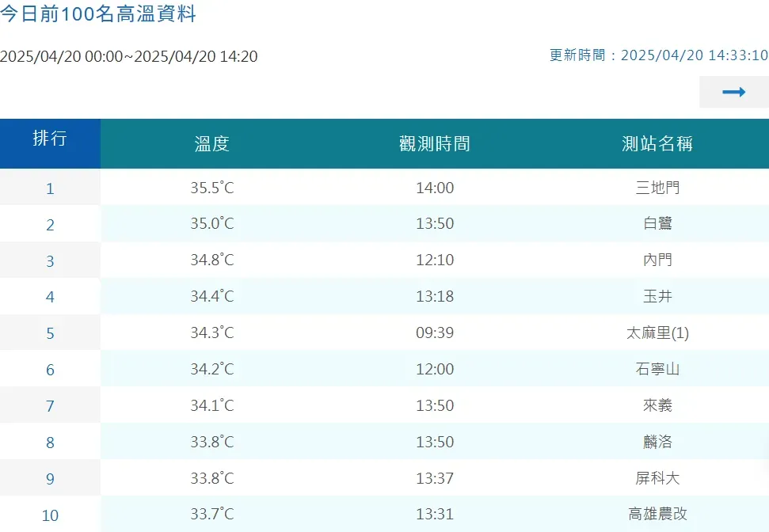Screen dimensions: 769x532
Task: Click the 溫度 column header
Action: tap(212, 143)
